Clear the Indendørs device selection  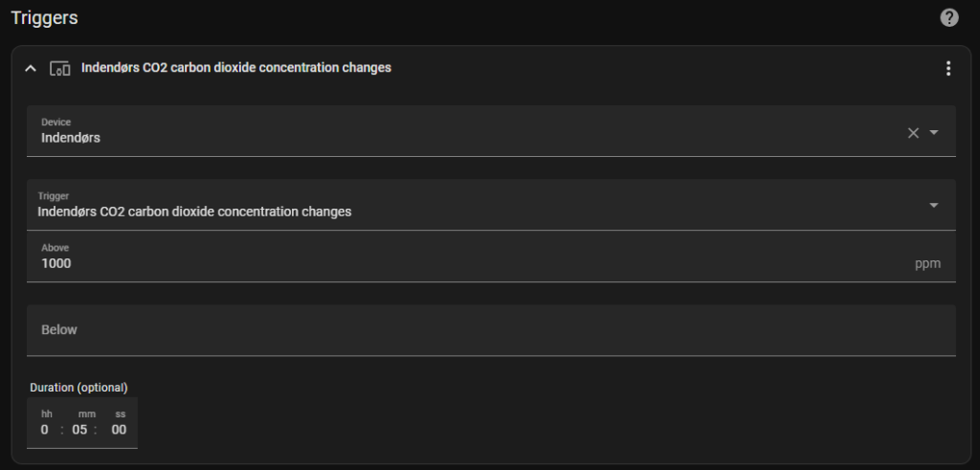pos(913,133)
